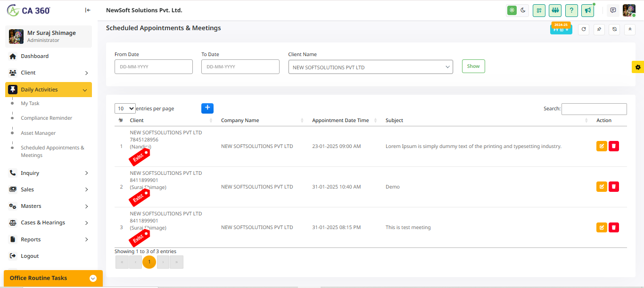Expand the Inquiry sidebar menu
The image size is (644, 288).
tap(49, 173)
